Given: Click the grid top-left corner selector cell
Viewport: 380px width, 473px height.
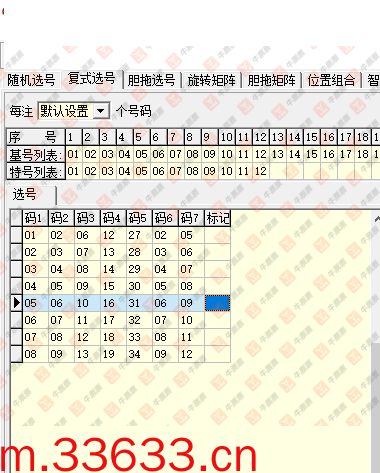Looking at the screenshot, I should point(16,218).
